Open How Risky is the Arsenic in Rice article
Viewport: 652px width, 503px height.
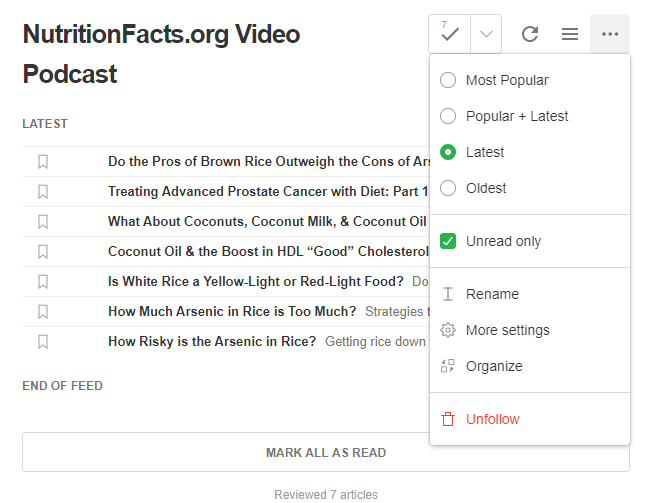pos(212,341)
